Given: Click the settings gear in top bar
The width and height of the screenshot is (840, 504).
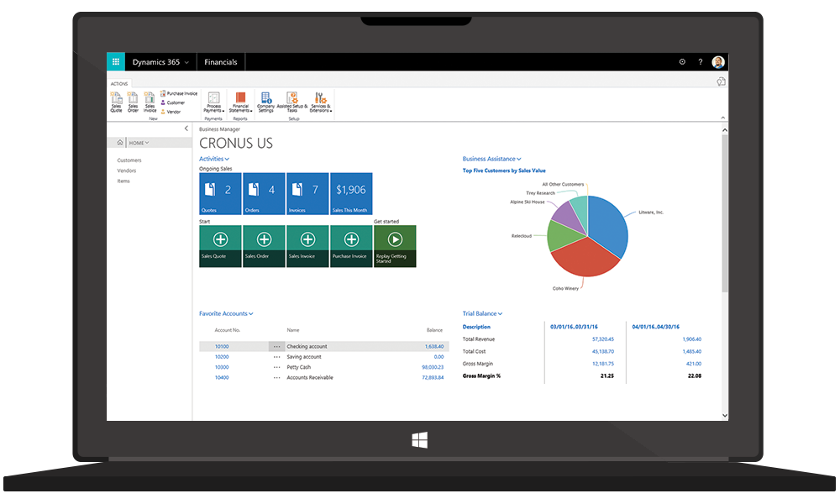Looking at the screenshot, I should coord(682,61).
